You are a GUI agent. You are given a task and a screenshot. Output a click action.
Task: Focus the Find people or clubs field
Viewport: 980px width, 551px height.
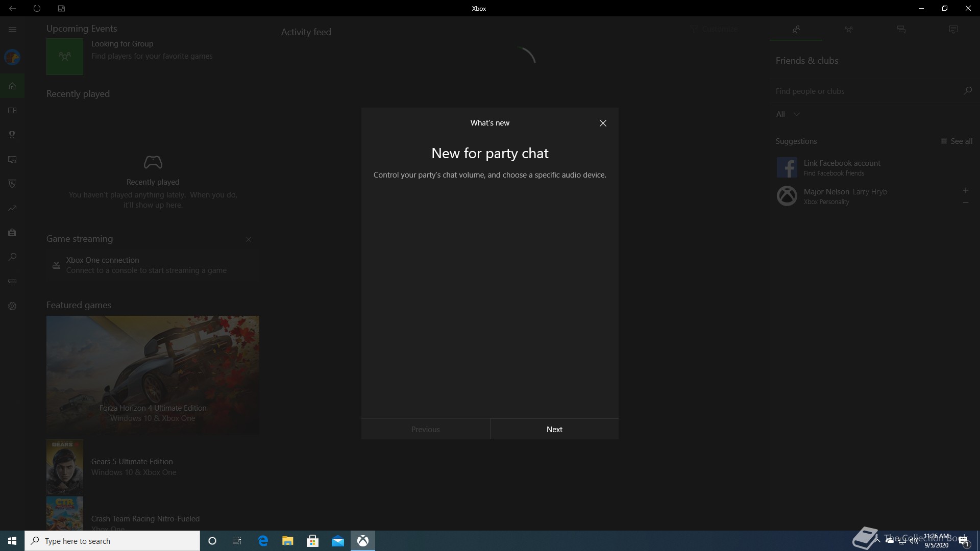tap(865, 91)
